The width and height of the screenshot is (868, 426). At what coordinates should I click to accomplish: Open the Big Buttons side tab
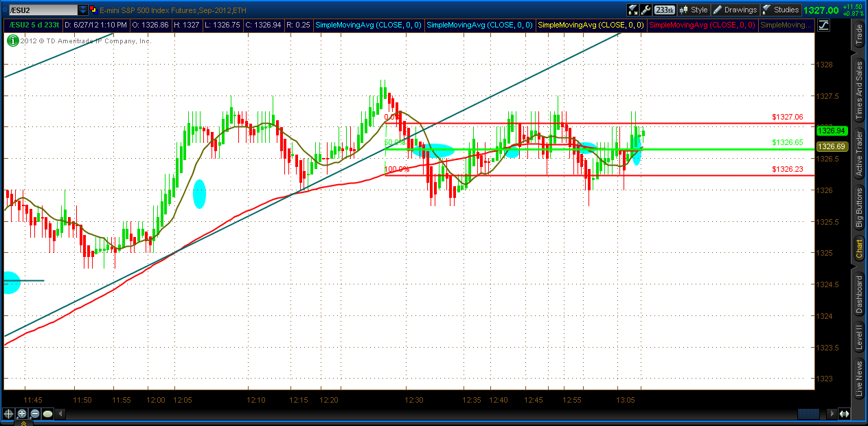[859, 208]
